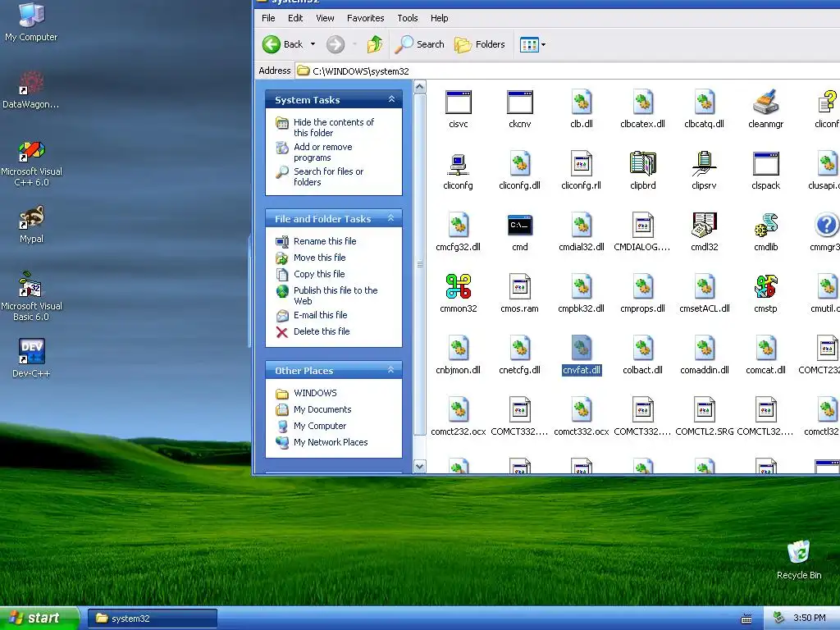The width and height of the screenshot is (840, 630).
Task: Click the task pane scroll up arrow
Action: click(x=419, y=87)
